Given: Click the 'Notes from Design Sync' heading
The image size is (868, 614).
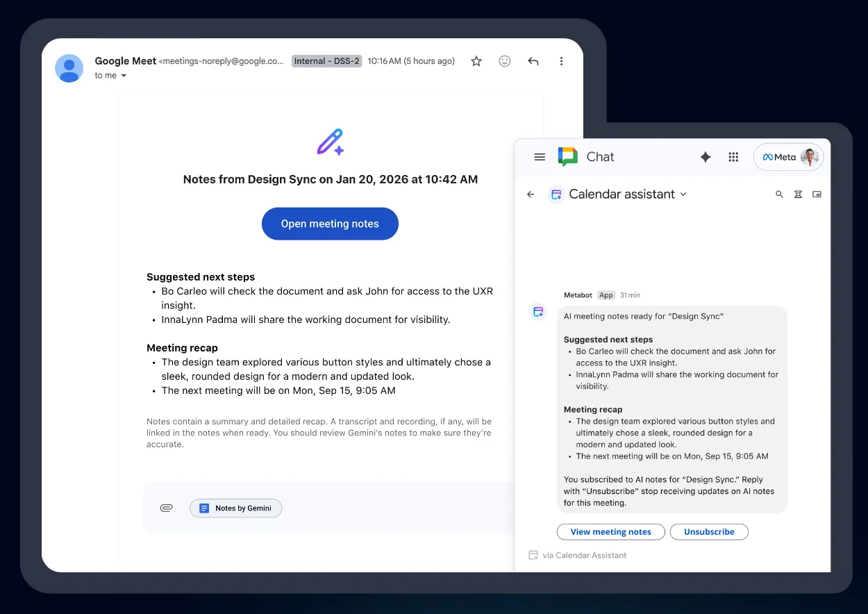Looking at the screenshot, I should coord(331,179).
